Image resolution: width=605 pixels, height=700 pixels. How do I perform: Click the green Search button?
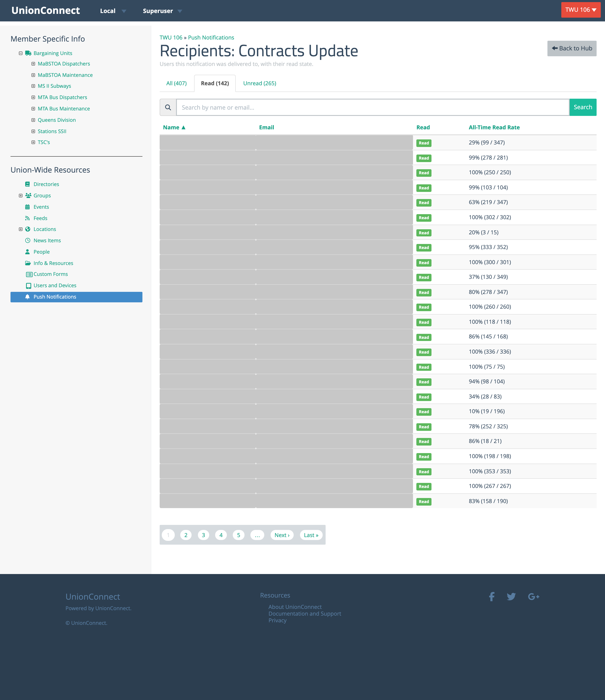pos(583,107)
